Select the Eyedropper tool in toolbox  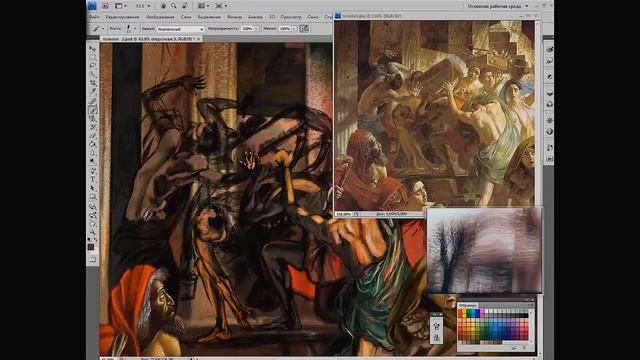[93, 91]
